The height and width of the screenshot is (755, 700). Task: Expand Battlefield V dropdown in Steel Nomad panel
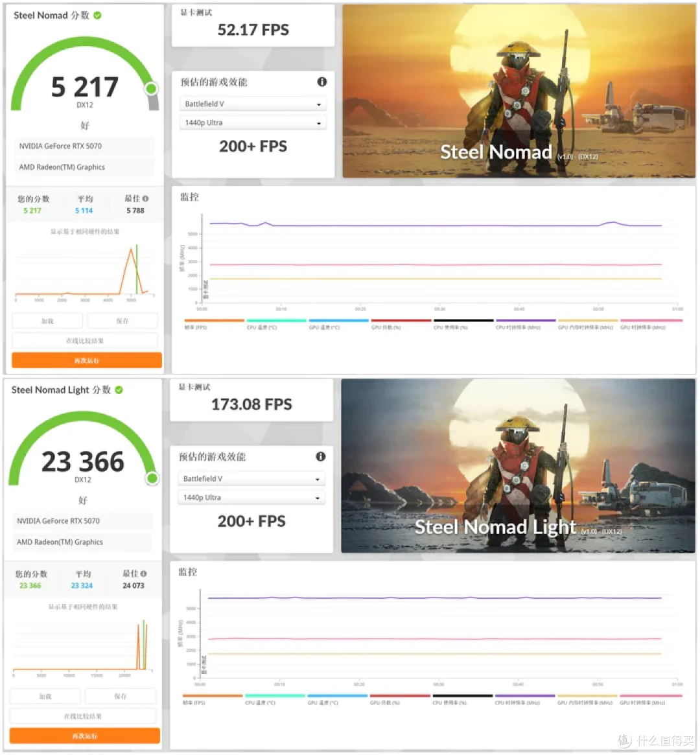[253, 104]
